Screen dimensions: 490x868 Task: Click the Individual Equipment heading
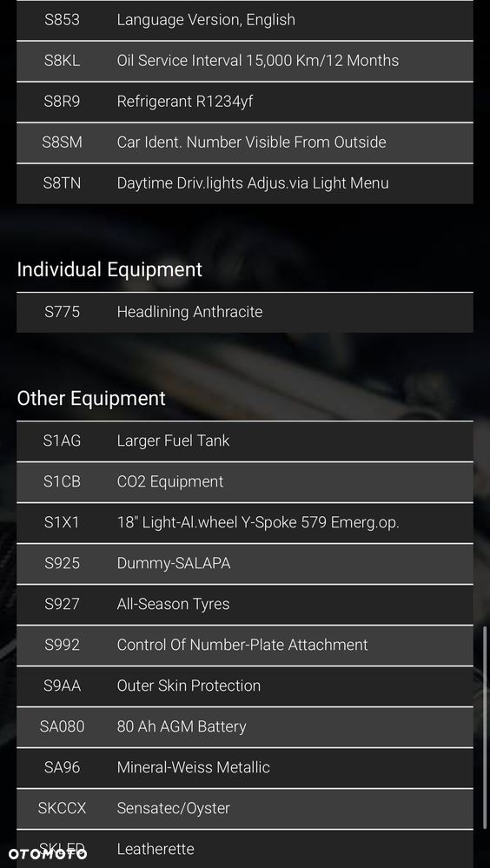click(x=109, y=269)
